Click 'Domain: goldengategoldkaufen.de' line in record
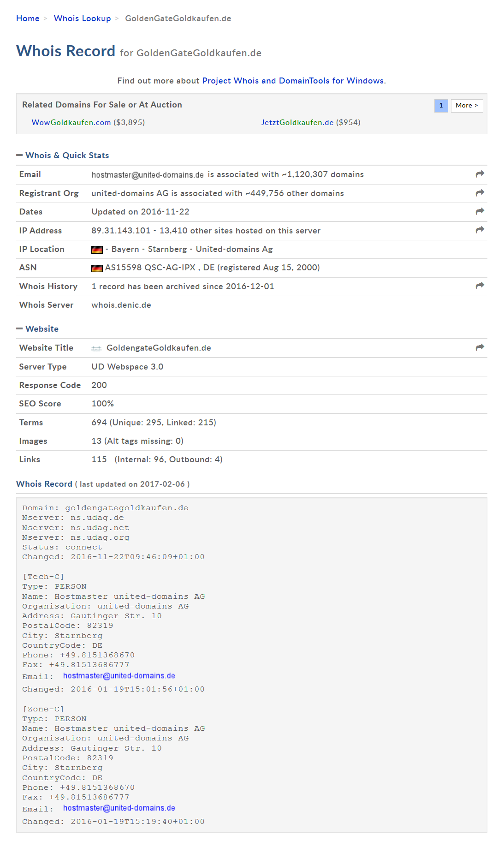Screen dimensions: 504x859 coord(105,508)
